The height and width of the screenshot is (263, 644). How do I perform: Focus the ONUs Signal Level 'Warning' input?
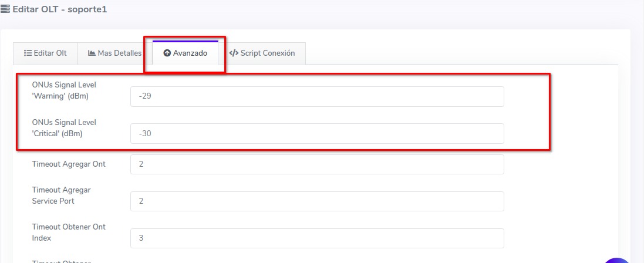[317, 97]
